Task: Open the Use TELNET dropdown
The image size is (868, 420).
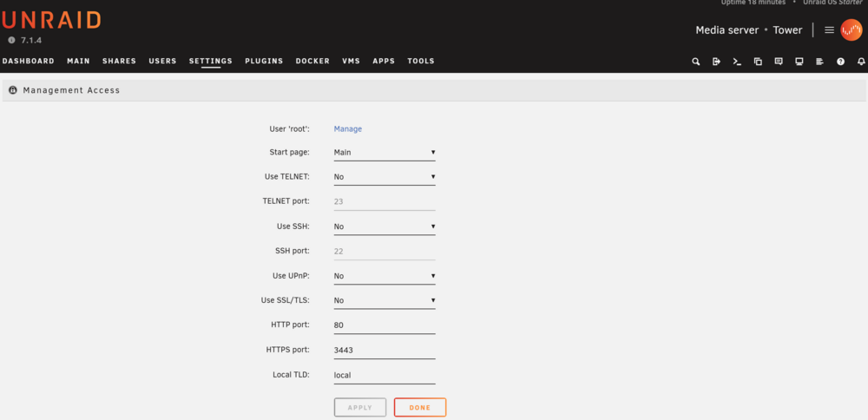Action: 385,177
